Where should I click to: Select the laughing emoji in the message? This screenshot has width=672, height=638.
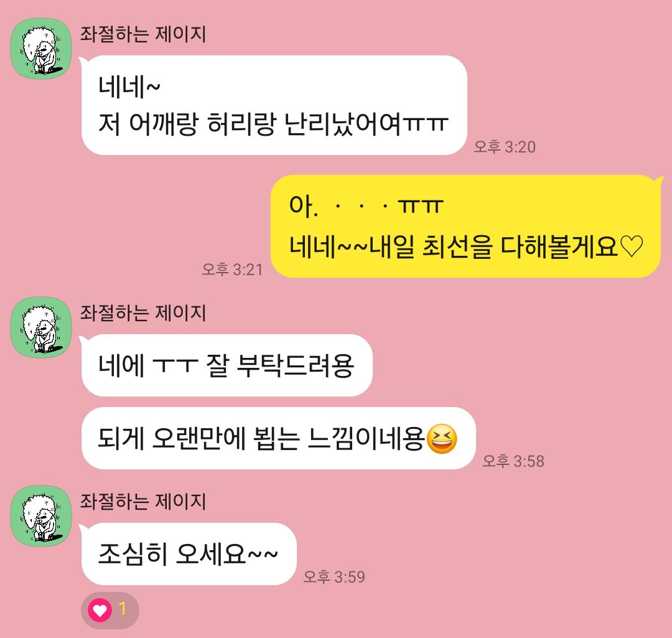(442, 439)
